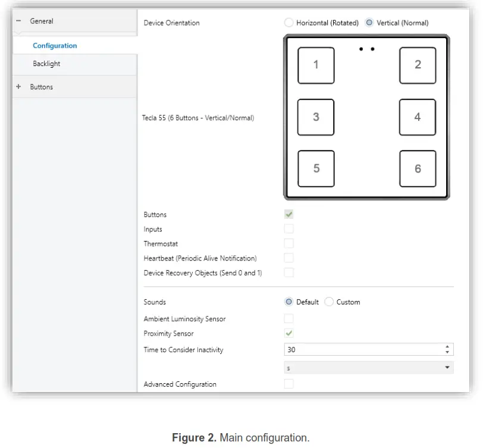
Task: Click button 4 in device diagram
Action: coord(418,117)
